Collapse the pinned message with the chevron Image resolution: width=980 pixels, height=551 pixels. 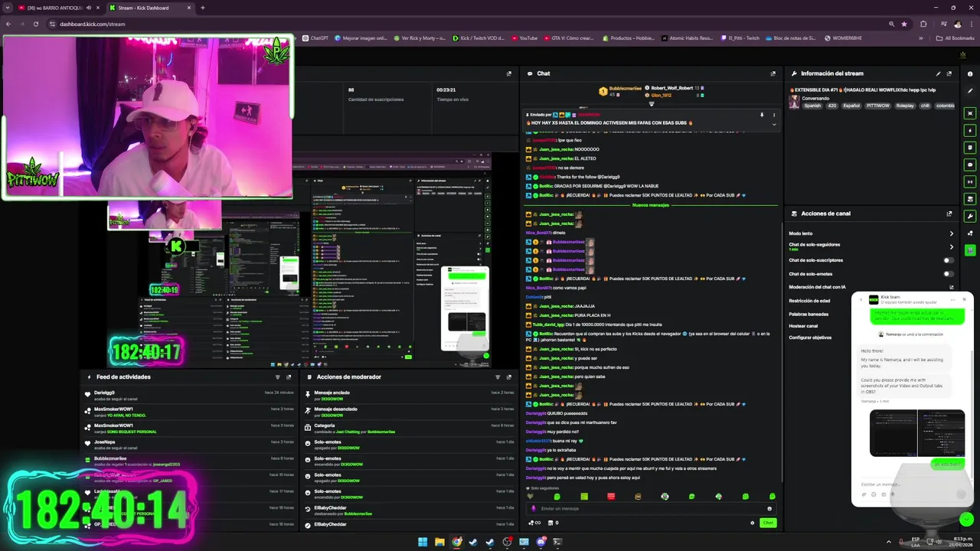pos(773,123)
